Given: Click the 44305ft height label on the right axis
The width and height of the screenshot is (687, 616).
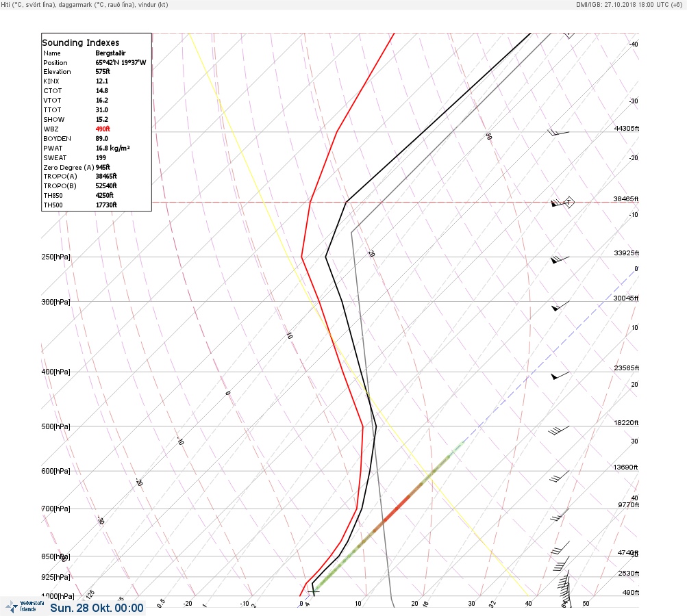Looking at the screenshot, I should click(x=627, y=128).
